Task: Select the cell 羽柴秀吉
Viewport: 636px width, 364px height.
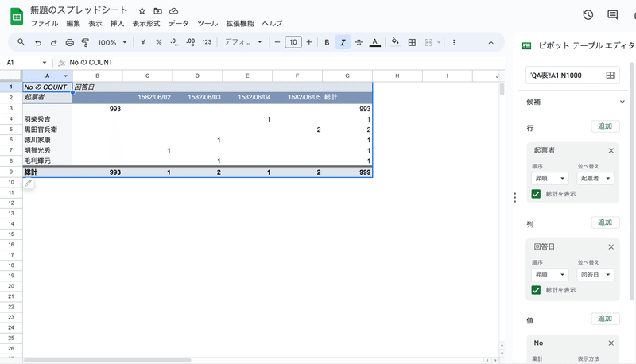Action: (48, 119)
